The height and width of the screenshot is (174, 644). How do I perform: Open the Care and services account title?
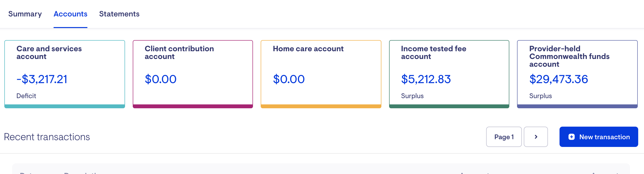49,53
